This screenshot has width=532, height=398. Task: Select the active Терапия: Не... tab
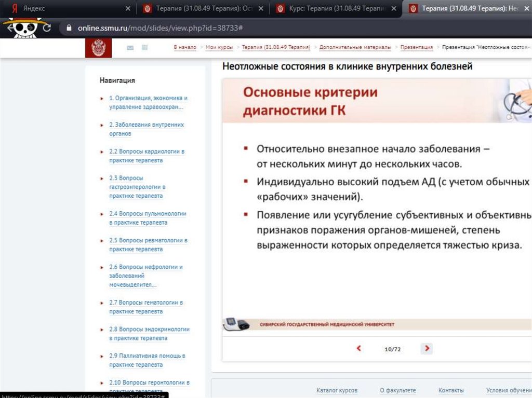point(468,8)
